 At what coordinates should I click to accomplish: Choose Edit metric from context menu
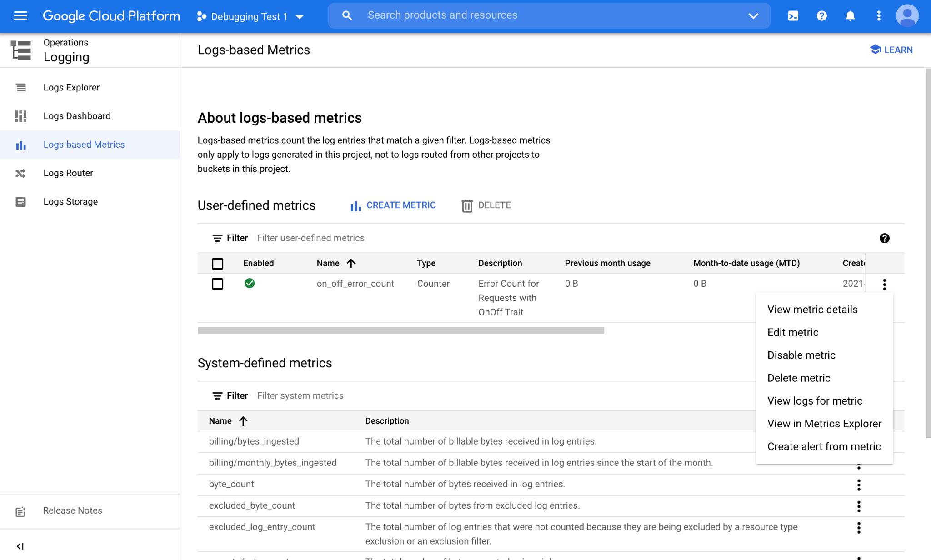(x=792, y=332)
